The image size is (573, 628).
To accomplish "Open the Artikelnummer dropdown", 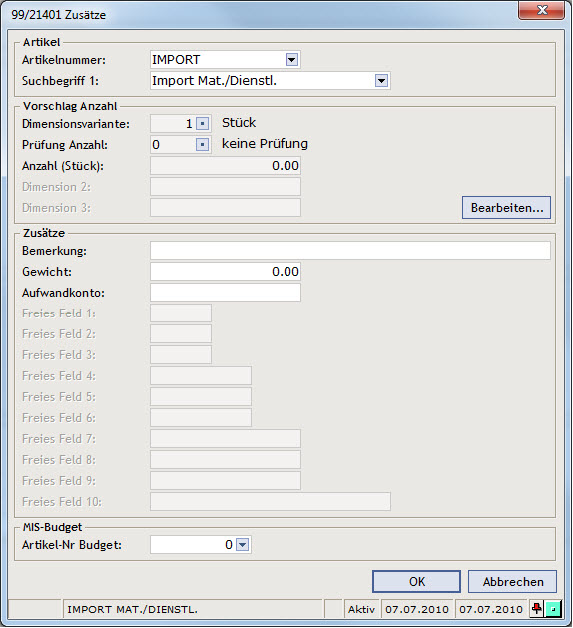I will (292, 60).
